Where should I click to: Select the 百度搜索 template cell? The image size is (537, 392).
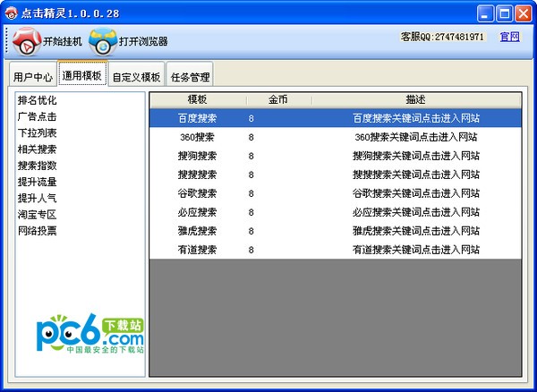(197, 118)
